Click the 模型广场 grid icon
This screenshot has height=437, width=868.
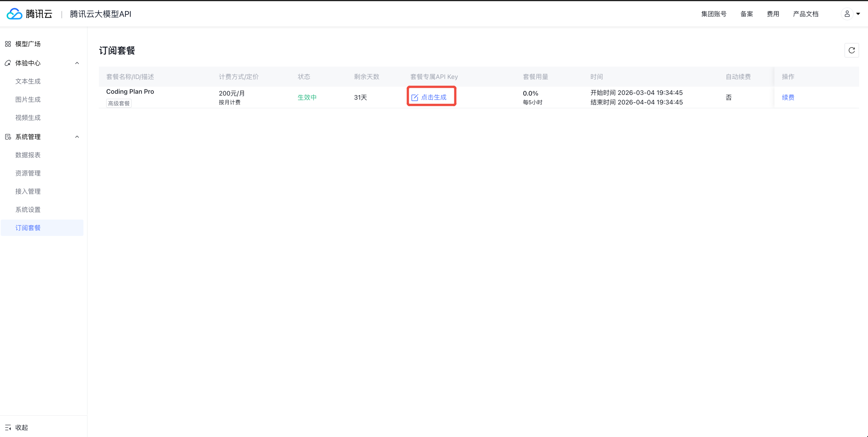pos(8,44)
